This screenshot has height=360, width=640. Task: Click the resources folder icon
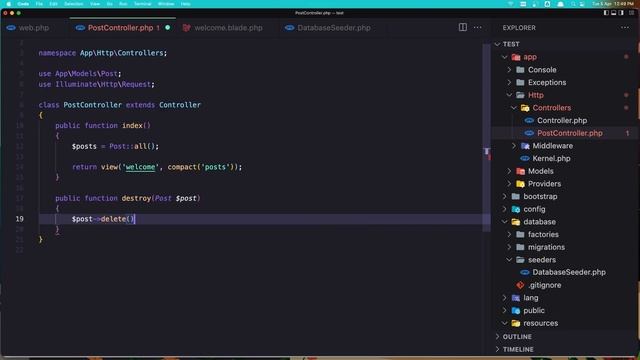click(516, 323)
